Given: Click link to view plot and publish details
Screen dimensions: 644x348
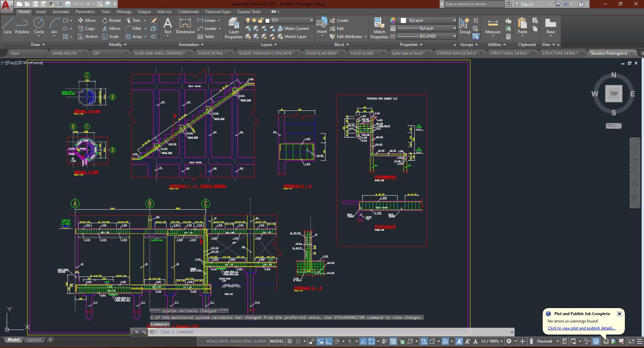Looking at the screenshot, I should pos(581,328).
